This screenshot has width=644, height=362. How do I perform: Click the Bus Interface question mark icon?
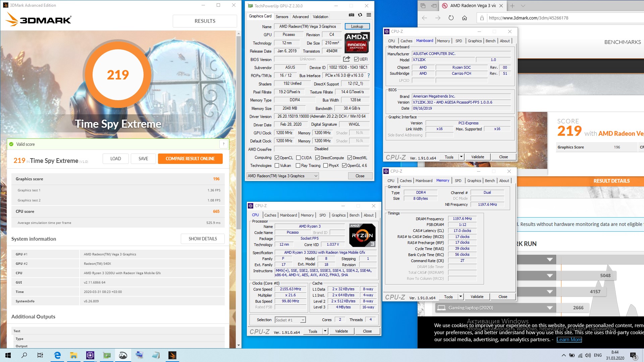coord(369,75)
